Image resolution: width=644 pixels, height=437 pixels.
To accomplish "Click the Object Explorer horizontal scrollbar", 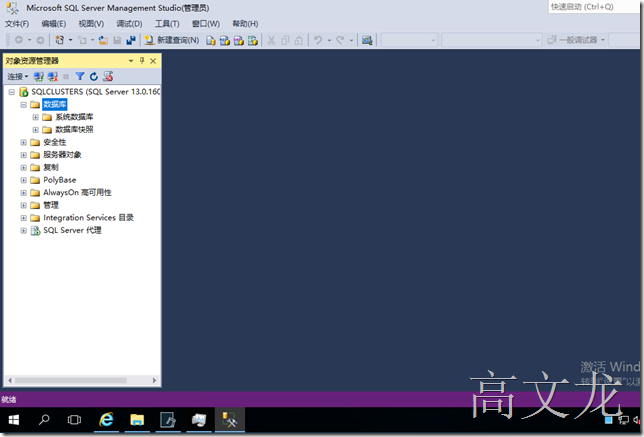I will (x=71, y=380).
